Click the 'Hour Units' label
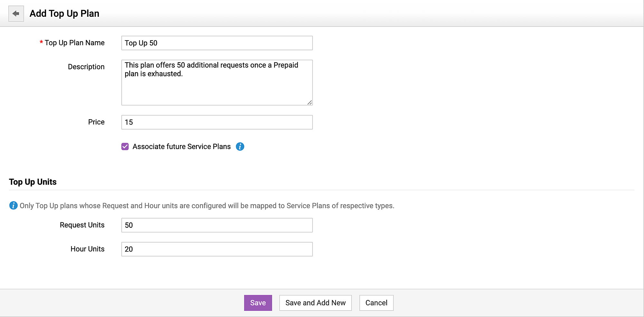 pos(87,249)
